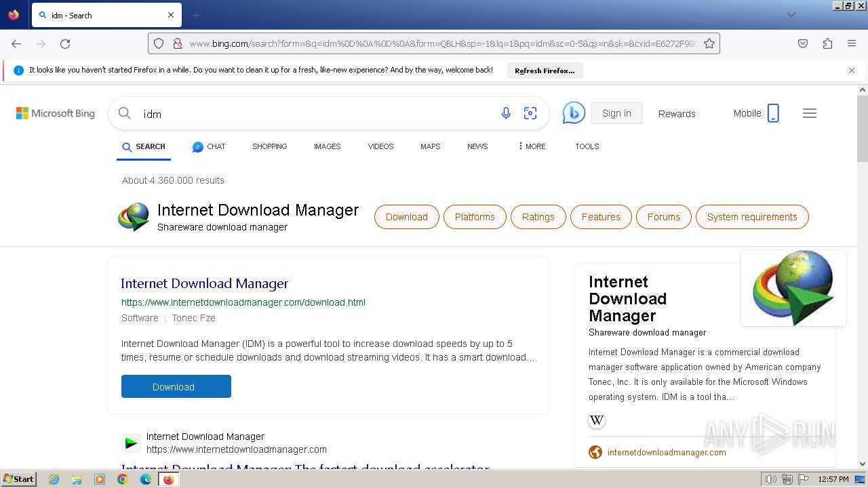This screenshot has width=868, height=488.
Task: Click the Sign in button
Action: coord(616,113)
